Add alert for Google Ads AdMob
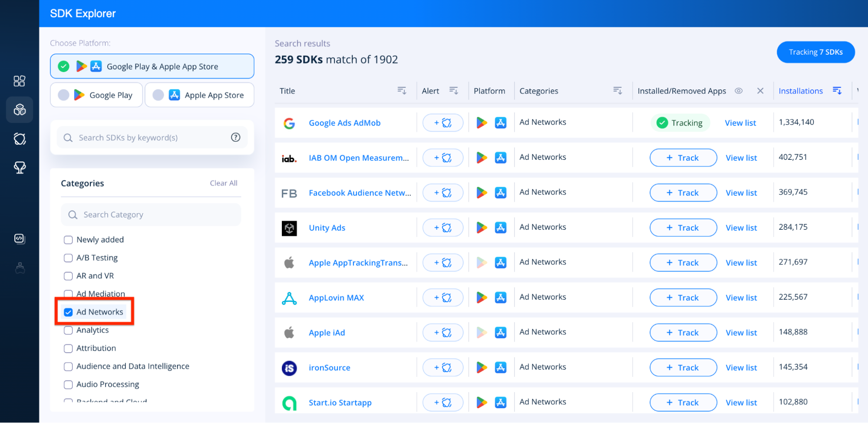Screen dimensions: 868x423 click(x=443, y=123)
